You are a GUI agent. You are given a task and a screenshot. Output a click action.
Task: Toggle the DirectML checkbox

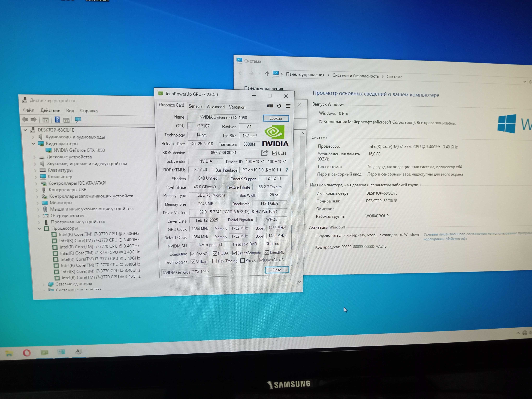pos(267,252)
